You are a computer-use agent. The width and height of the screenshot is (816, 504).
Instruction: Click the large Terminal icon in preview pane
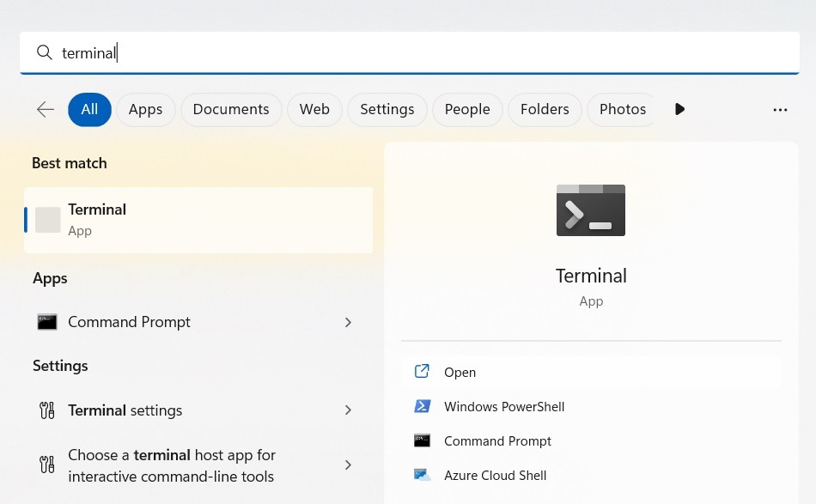(591, 209)
